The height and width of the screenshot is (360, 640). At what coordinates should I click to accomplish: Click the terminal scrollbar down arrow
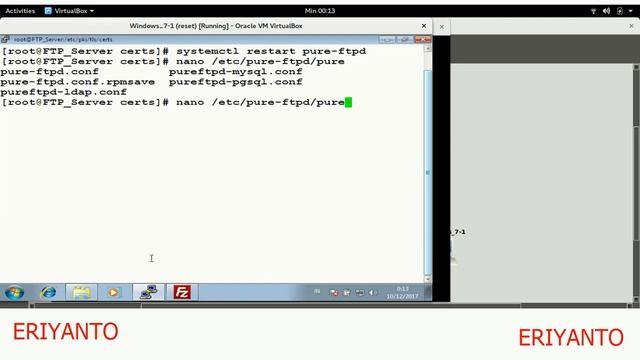pos(428,279)
